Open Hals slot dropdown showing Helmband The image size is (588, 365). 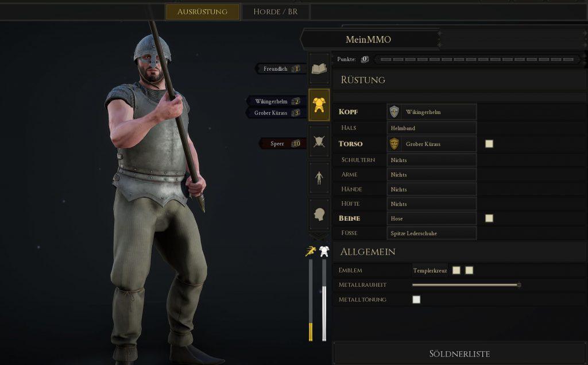pos(432,128)
